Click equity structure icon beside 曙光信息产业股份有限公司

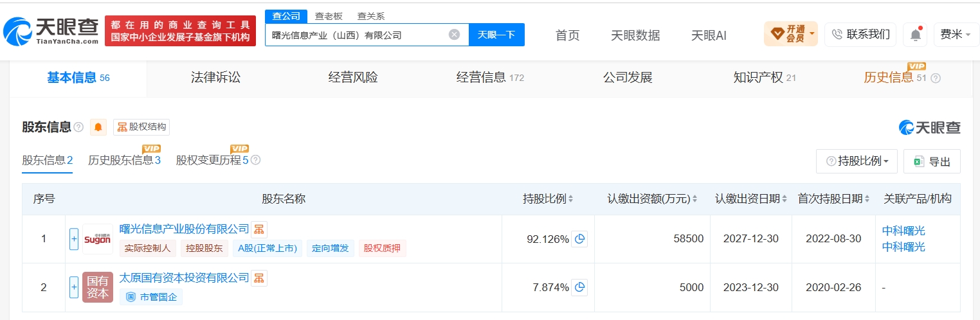(259, 229)
